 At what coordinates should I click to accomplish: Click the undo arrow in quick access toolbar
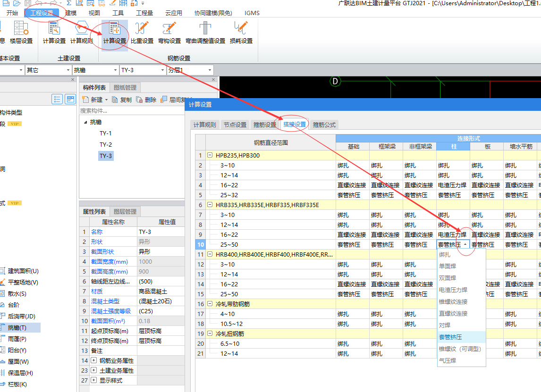pyautogui.click(x=39, y=3)
